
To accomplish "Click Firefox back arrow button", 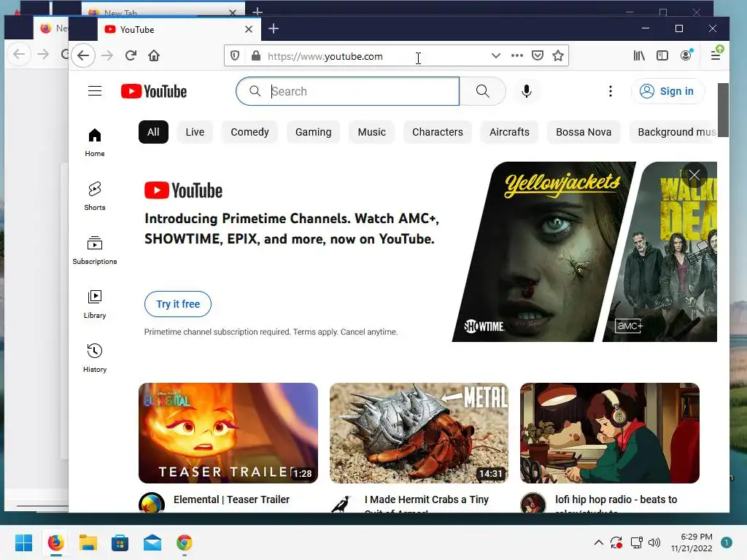I will click(x=83, y=55).
